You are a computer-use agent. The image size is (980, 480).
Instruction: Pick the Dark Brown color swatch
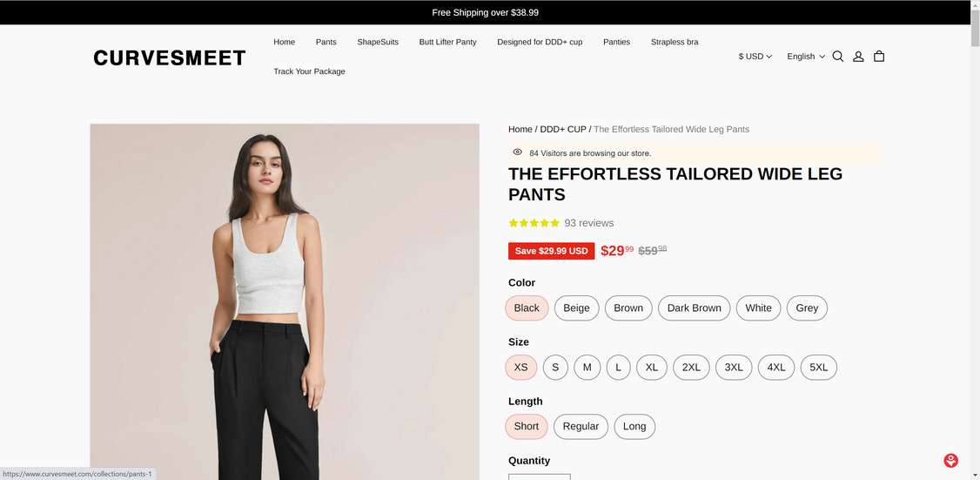(694, 308)
